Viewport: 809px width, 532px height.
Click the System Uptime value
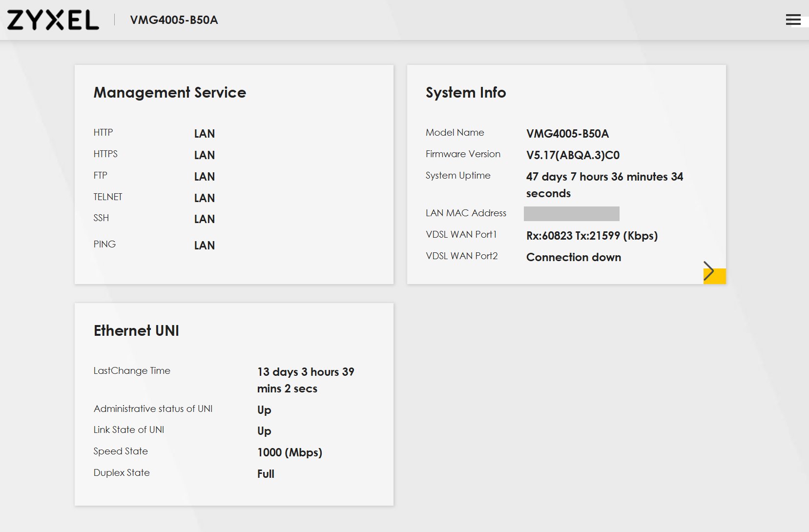(604, 184)
